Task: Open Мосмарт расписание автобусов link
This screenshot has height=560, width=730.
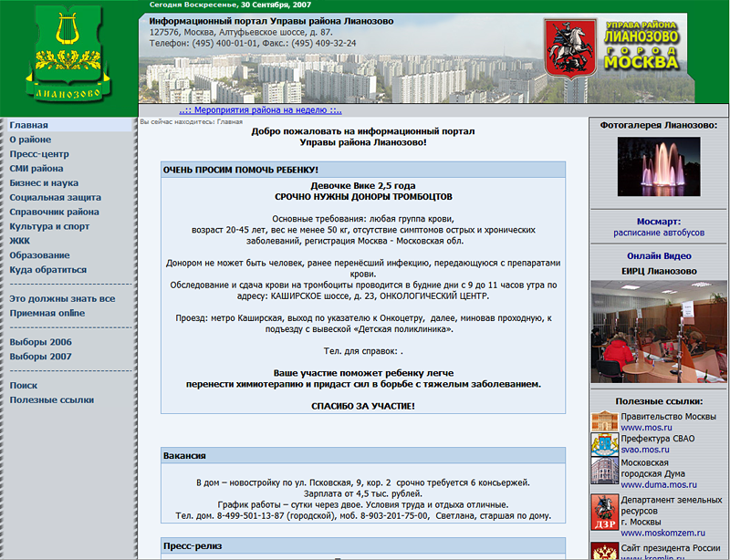Action: click(x=658, y=227)
